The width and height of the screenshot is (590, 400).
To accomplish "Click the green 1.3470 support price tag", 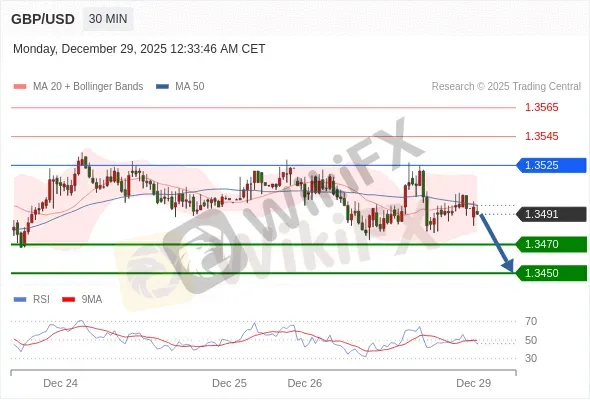I will 551,244.
